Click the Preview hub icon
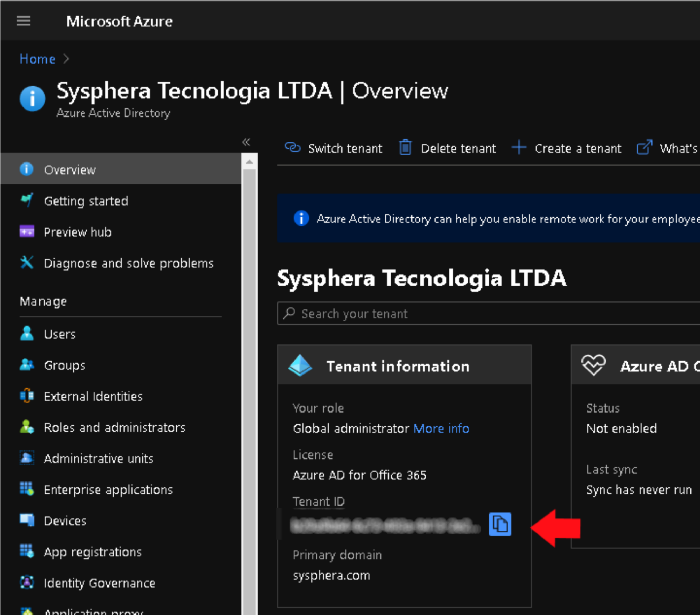The image size is (700, 615). pyautogui.click(x=26, y=232)
